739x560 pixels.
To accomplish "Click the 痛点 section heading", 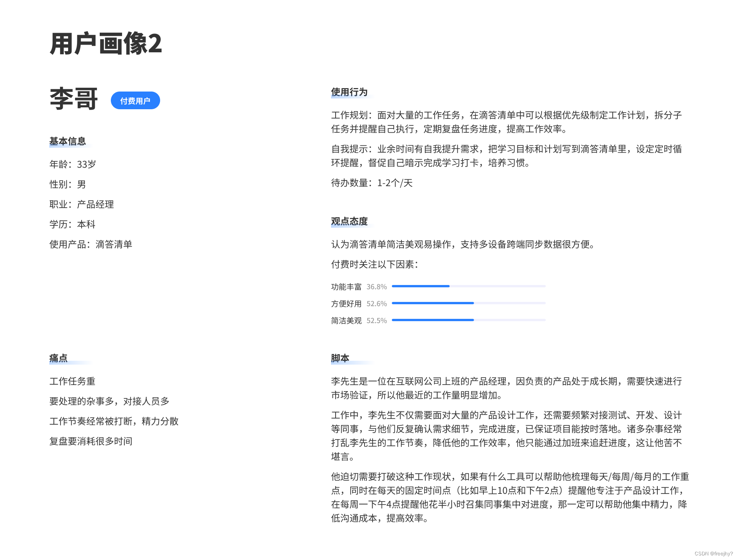I will 59,358.
